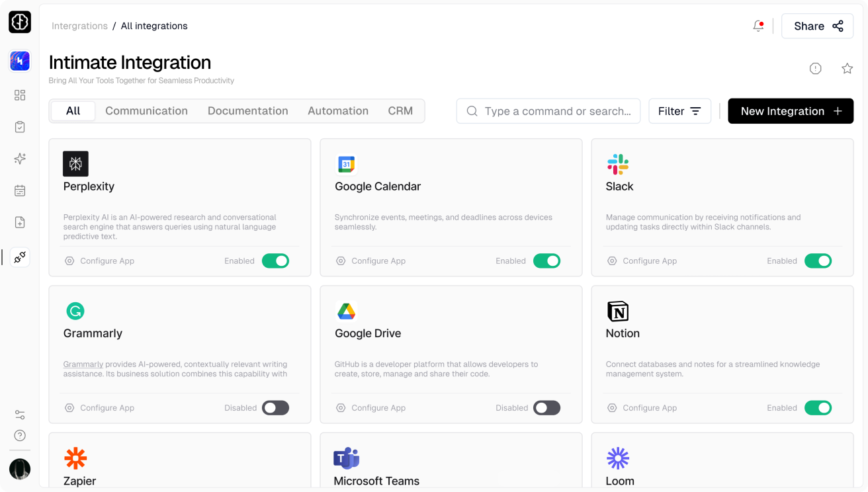
Task: Click the Configure App gear icon on Slack
Action: pyautogui.click(x=612, y=261)
